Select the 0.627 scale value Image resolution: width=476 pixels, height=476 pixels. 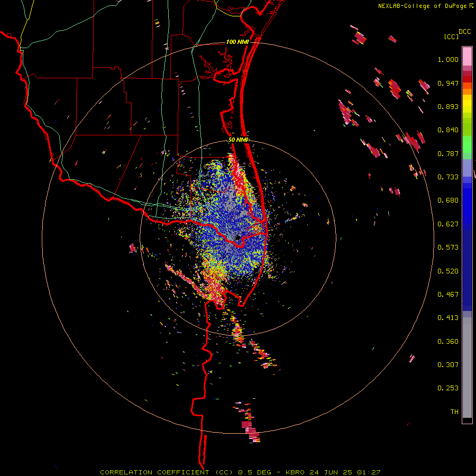448,224
